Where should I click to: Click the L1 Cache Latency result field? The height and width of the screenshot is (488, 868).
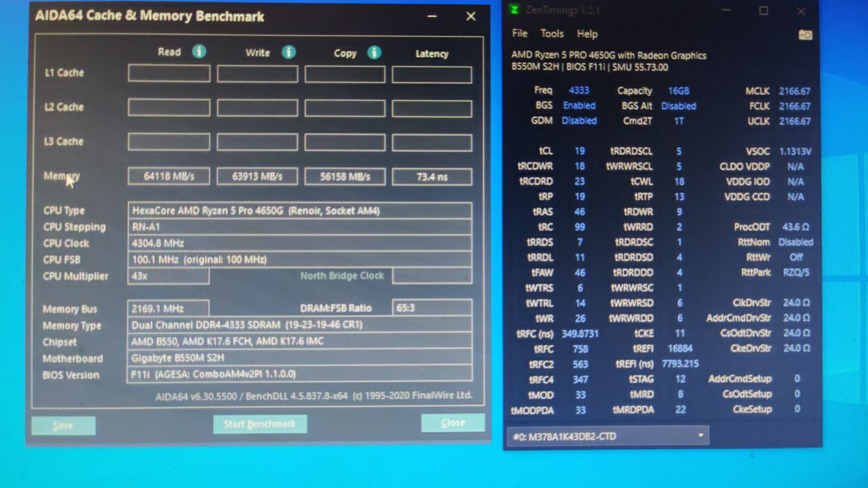432,75
